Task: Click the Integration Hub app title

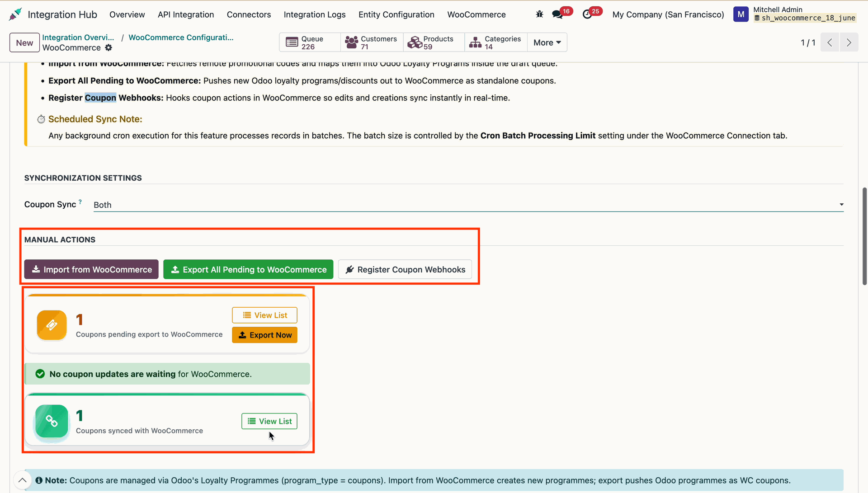Action: 62,14
